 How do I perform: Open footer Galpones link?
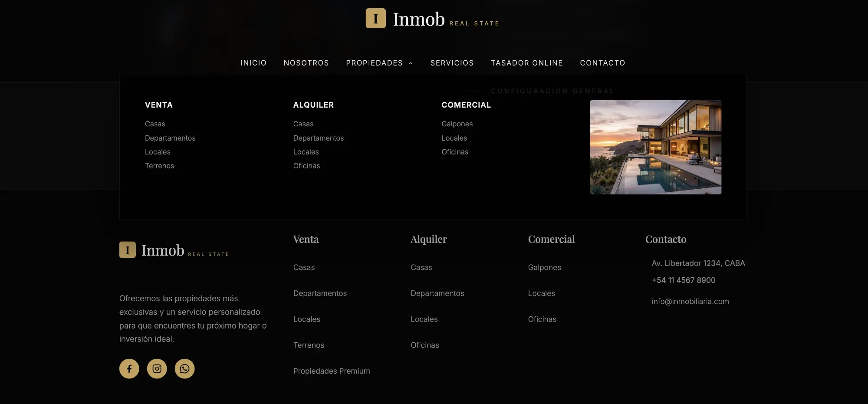[x=545, y=267]
